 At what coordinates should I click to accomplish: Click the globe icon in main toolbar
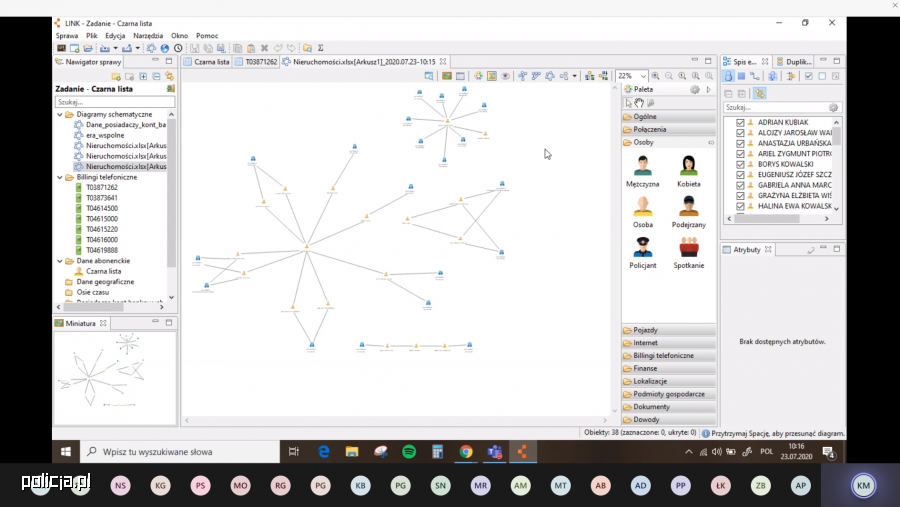point(165,48)
